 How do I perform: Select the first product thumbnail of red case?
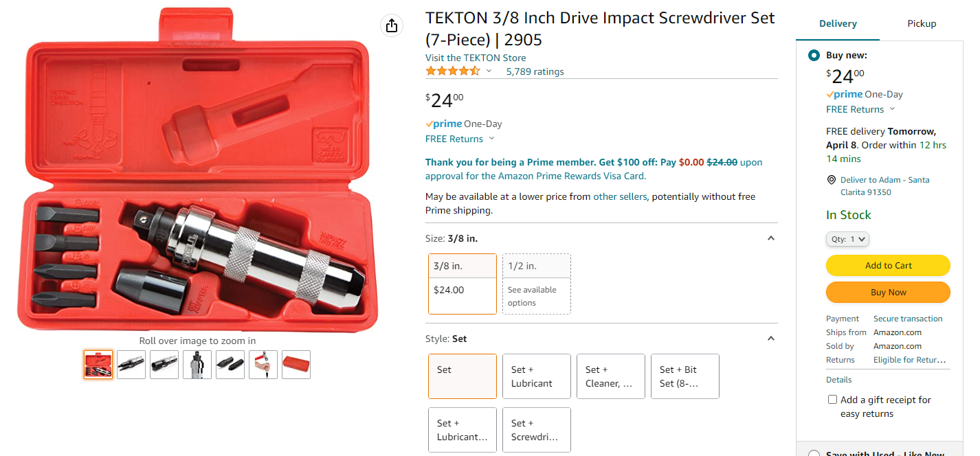click(x=98, y=365)
